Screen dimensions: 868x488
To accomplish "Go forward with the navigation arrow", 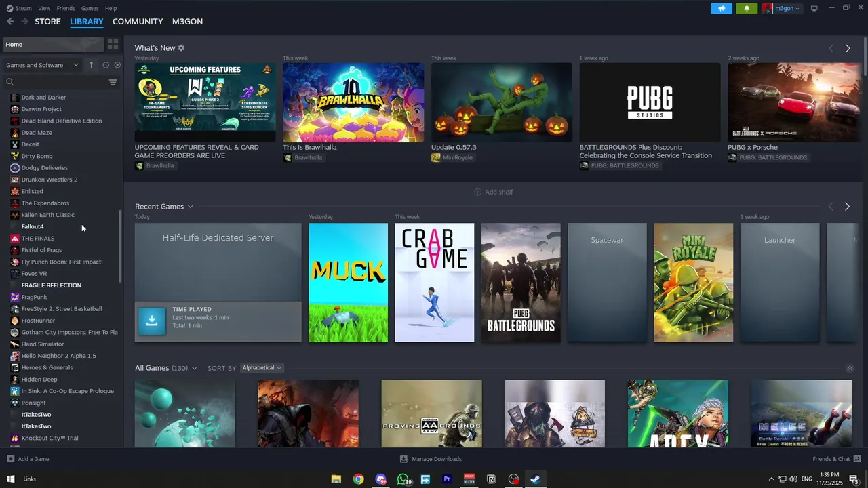I will 24,22.
